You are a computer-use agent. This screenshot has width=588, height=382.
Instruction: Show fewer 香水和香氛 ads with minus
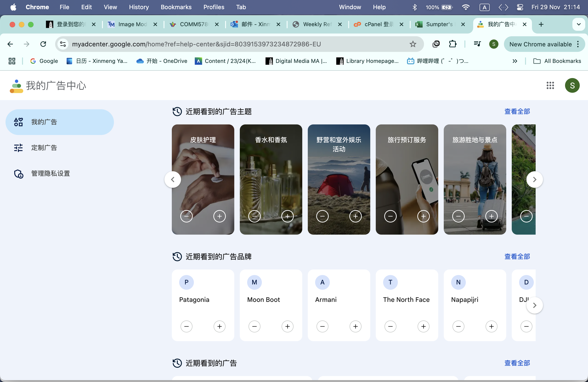tap(254, 216)
